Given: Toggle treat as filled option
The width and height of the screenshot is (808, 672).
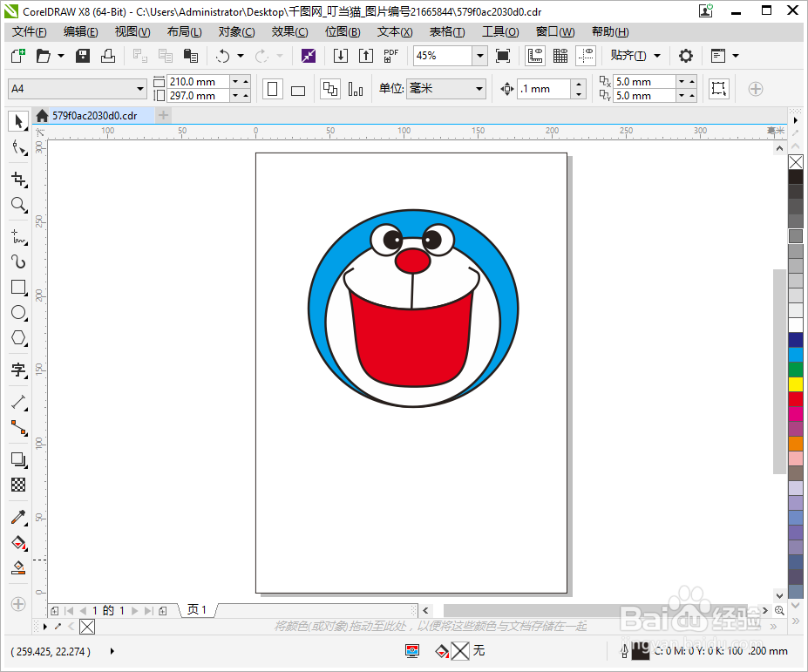Looking at the screenshot, I should (718, 89).
